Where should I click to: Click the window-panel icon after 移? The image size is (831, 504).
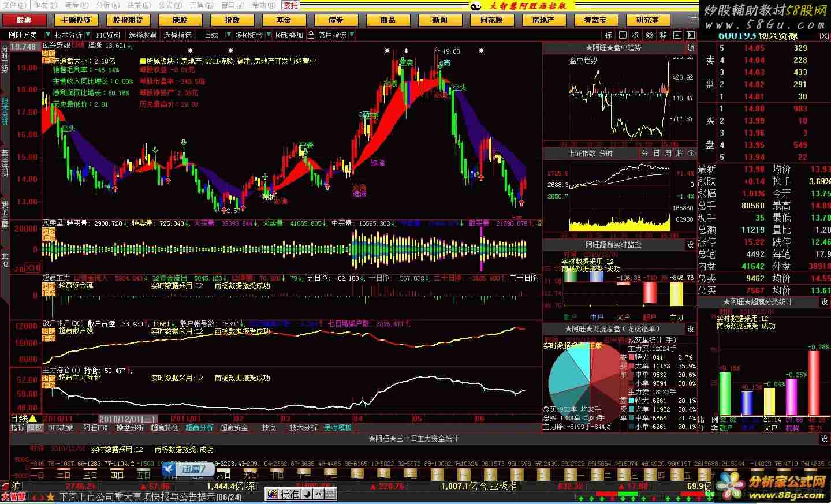tap(677, 35)
